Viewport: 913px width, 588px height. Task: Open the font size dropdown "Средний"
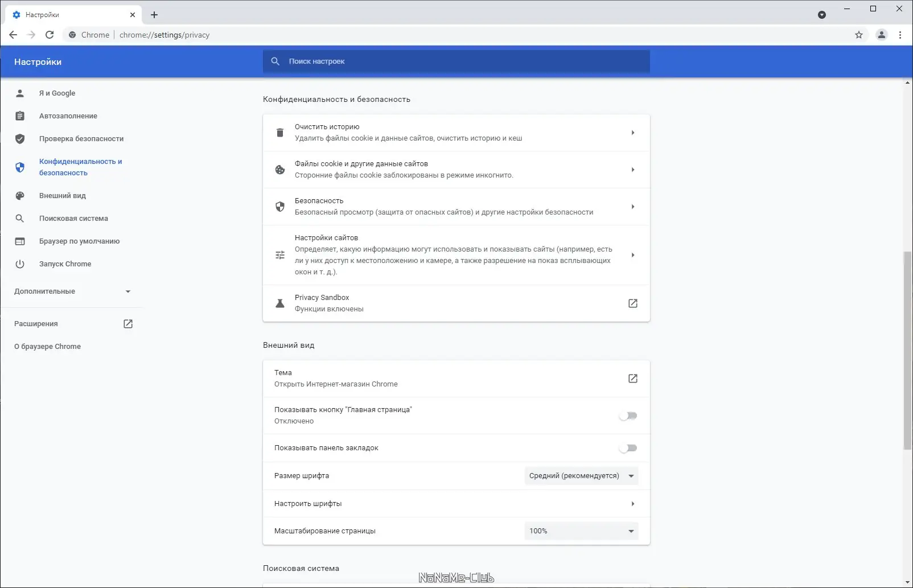[581, 476]
